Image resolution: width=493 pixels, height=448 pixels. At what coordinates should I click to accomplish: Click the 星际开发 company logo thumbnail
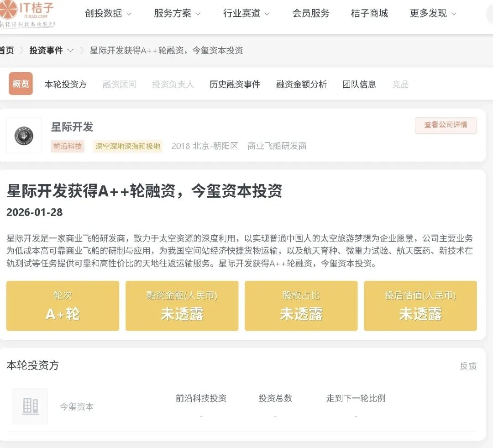[24, 135]
